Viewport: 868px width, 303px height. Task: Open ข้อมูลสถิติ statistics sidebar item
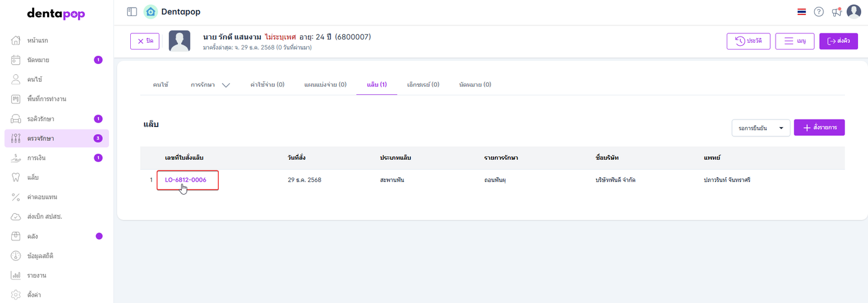point(56,256)
